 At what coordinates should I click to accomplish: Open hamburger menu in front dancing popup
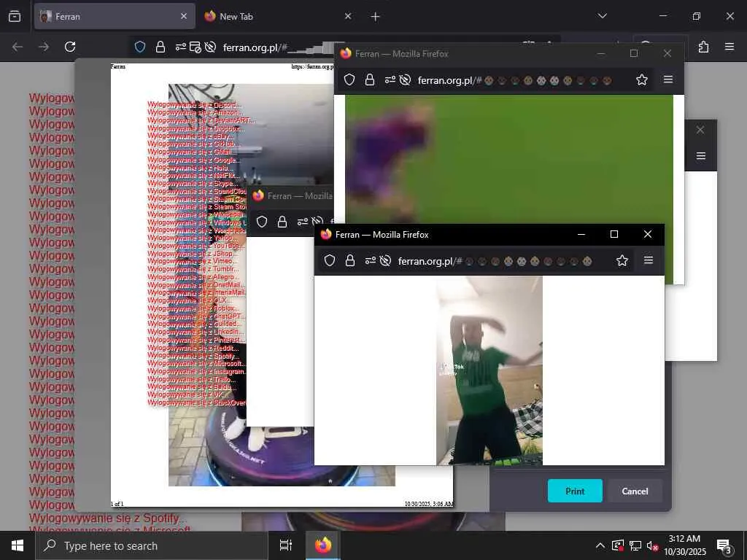coord(649,260)
